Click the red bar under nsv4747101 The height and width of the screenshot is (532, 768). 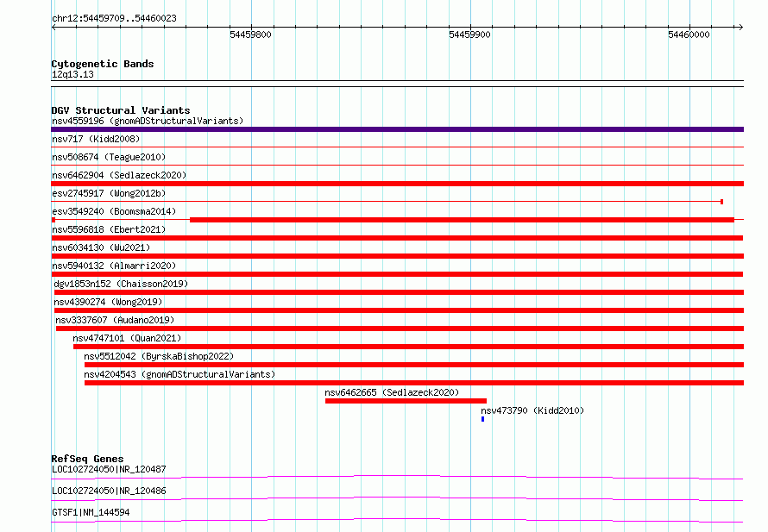click(x=408, y=347)
